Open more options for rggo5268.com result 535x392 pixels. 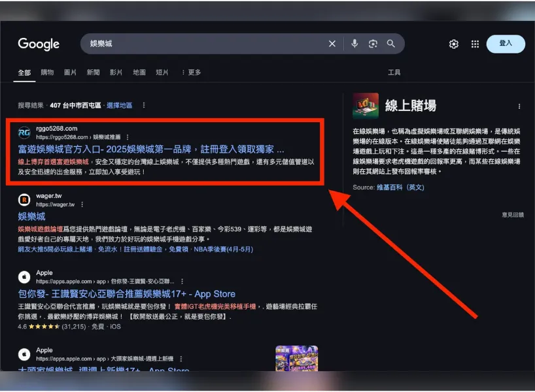(128, 137)
